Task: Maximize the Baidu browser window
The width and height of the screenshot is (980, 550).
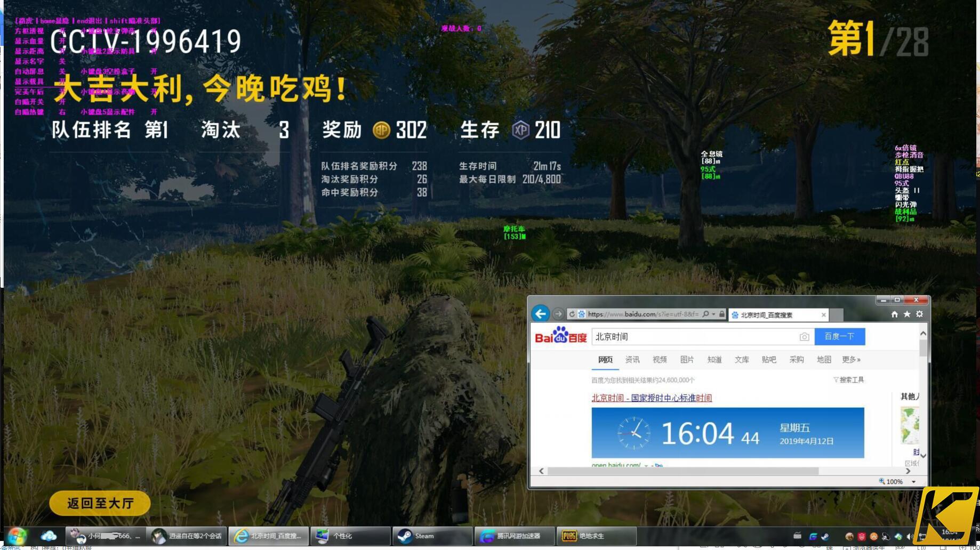Action: (897, 300)
